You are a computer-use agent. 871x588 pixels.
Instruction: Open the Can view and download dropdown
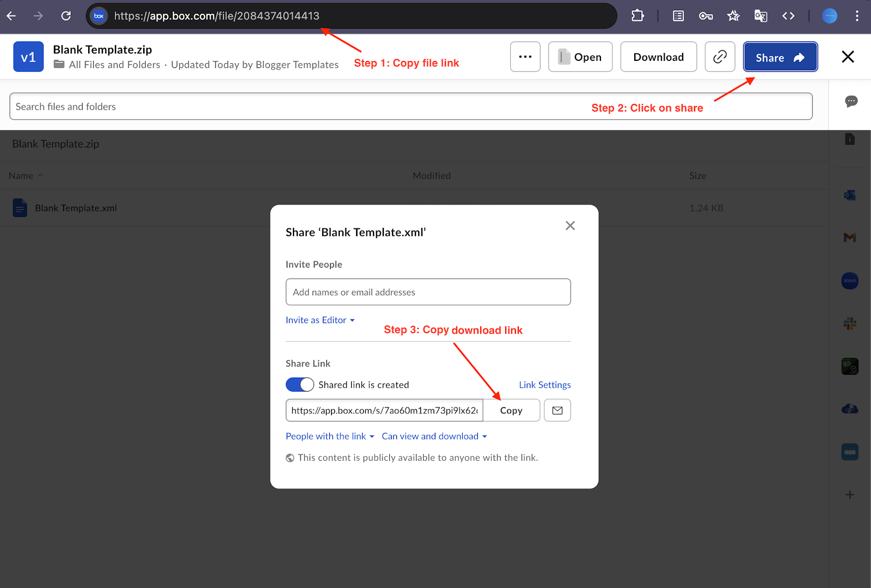click(434, 436)
